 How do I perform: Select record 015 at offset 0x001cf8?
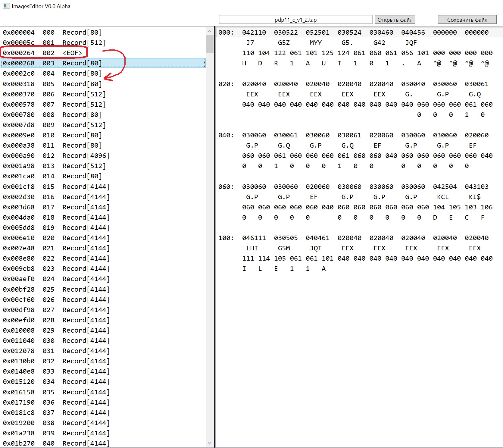[x=56, y=187]
